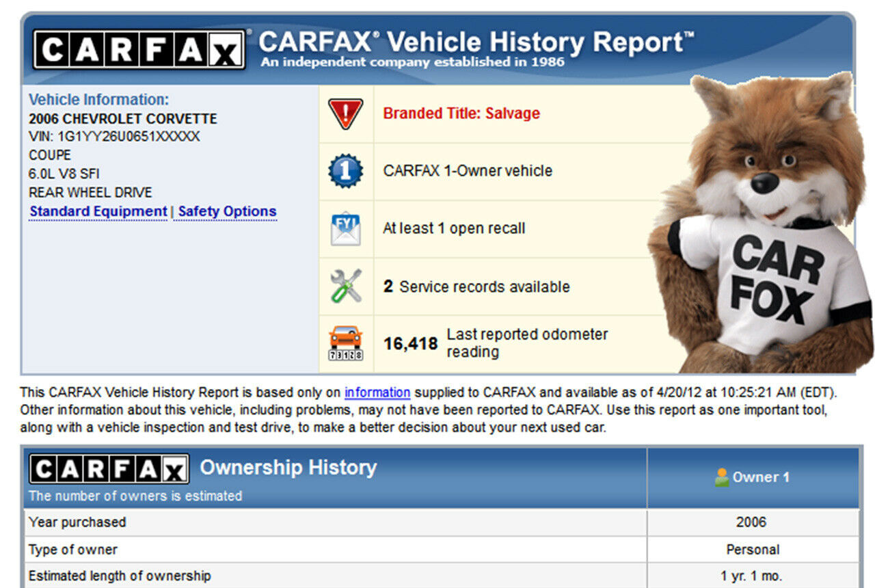Click the 2006 year purchased value
Screen dimensions: 875x588
tap(751, 522)
